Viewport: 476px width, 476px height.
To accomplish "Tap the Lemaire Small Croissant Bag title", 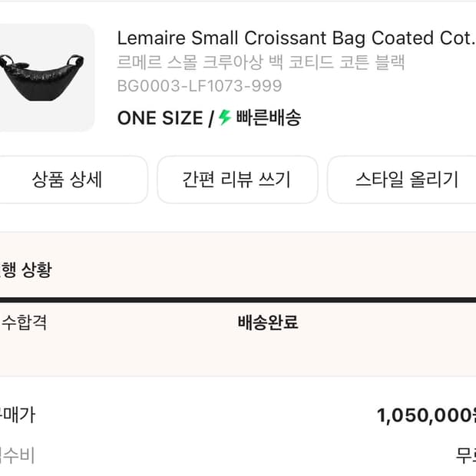I will pyautogui.click(x=296, y=38).
